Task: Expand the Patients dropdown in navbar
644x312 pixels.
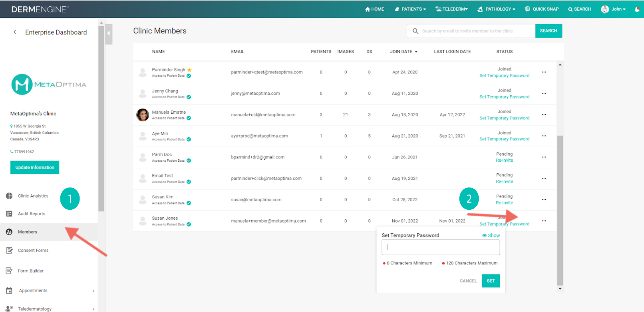Action: (411, 9)
